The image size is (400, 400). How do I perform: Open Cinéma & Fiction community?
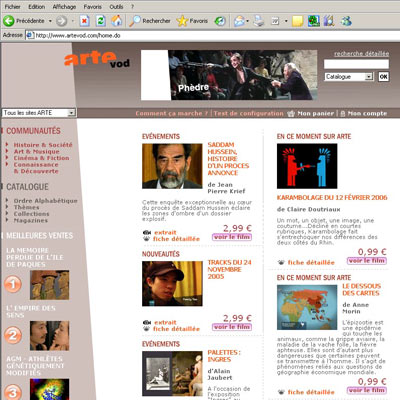(x=41, y=158)
